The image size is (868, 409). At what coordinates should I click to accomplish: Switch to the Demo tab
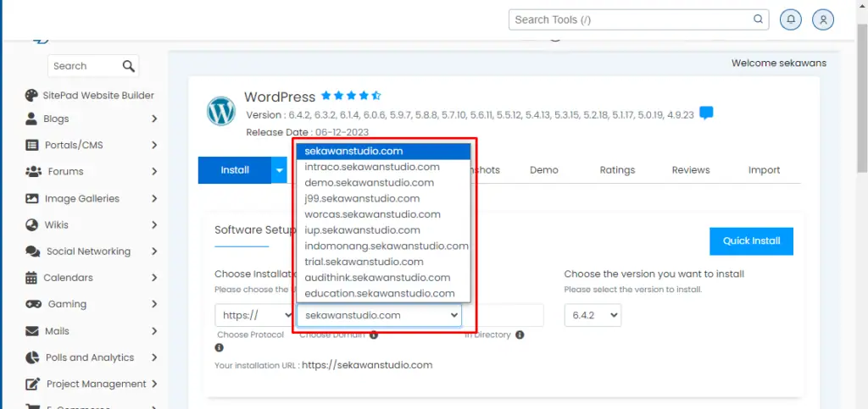(x=544, y=170)
